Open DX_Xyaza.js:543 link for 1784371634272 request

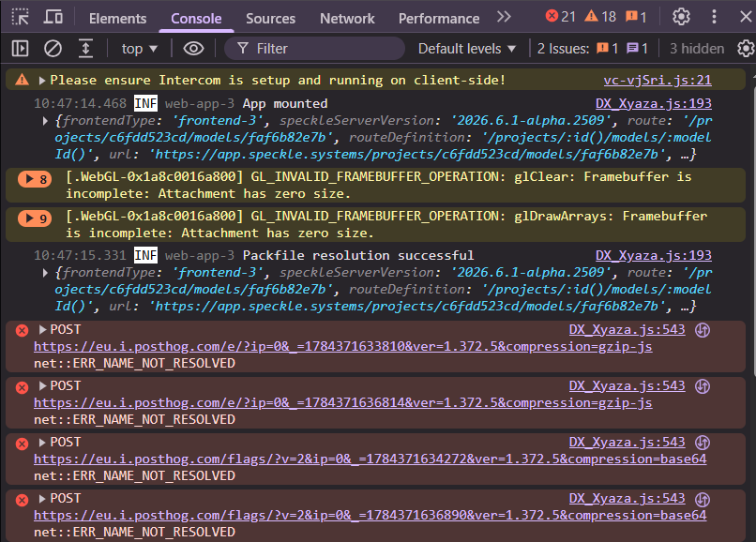click(x=627, y=442)
